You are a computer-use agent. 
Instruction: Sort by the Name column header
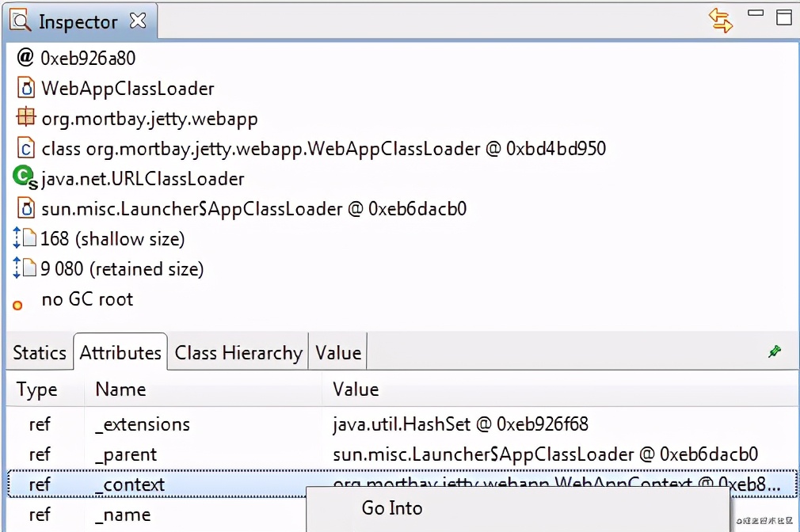coord(120,389)
